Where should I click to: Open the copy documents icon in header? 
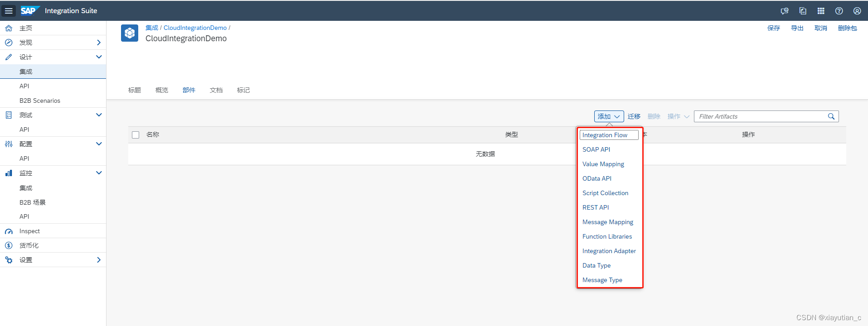(803, 11)
